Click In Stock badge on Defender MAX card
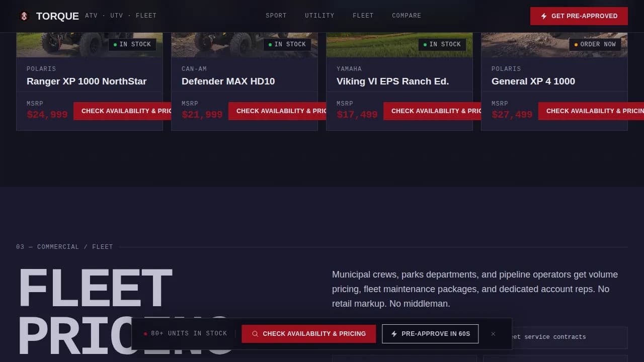The image size is (644, 362). coord(287,44)
